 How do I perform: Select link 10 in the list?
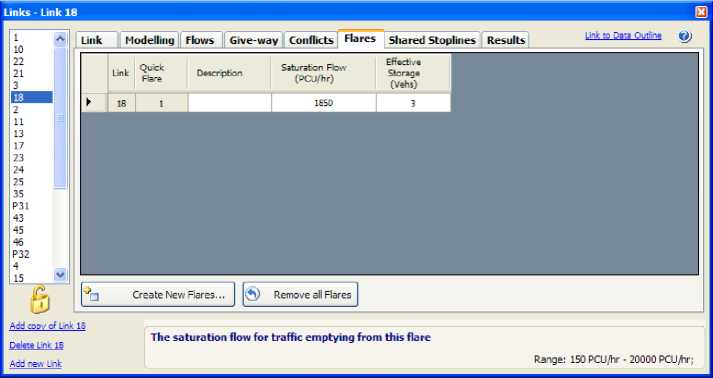pyautogui.click(x=32, y=49)
